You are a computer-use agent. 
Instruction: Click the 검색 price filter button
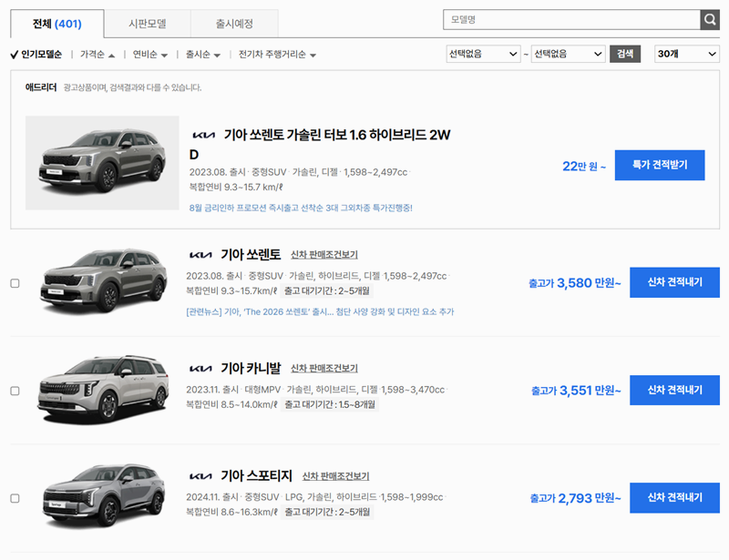pyautogui.click(x=625, y=54)
